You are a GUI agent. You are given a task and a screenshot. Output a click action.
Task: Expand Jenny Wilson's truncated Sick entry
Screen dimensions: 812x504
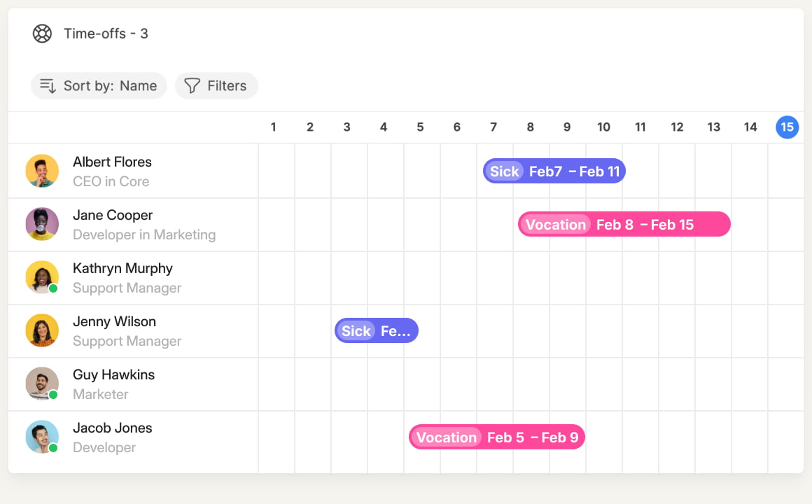click(x=377, y=330)
